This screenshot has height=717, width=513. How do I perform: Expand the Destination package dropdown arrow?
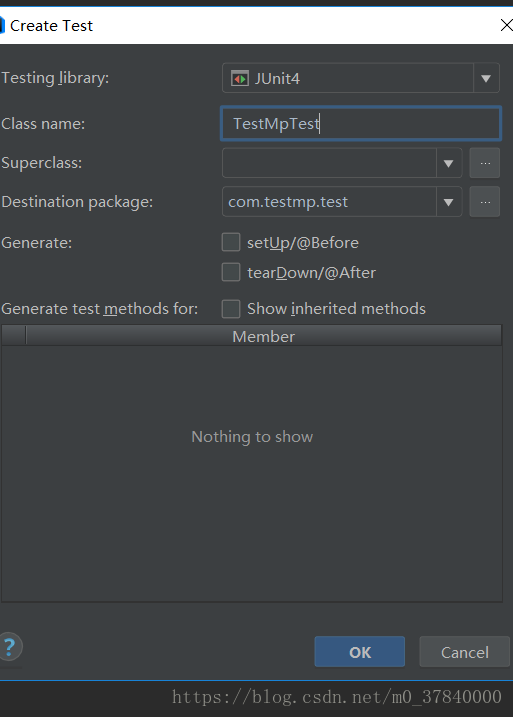coord(449,202)
